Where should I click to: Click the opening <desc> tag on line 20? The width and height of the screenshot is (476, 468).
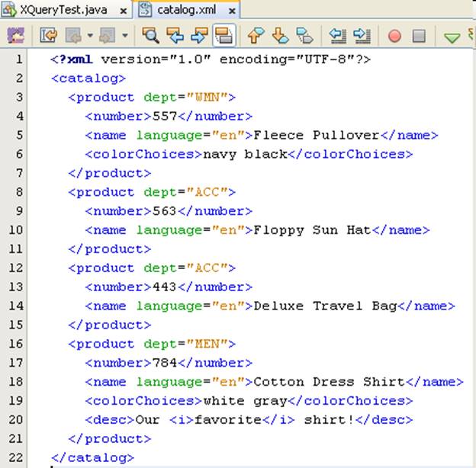(110, 420)
